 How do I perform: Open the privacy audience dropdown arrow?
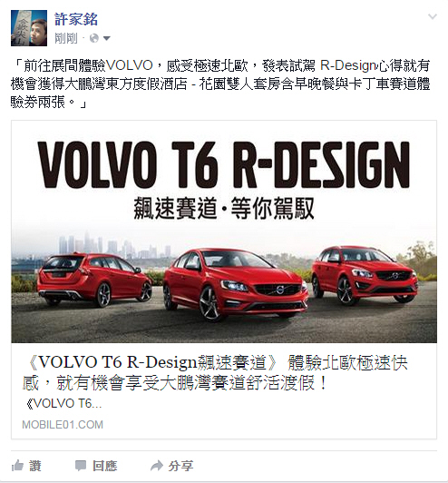pos(106,38)
